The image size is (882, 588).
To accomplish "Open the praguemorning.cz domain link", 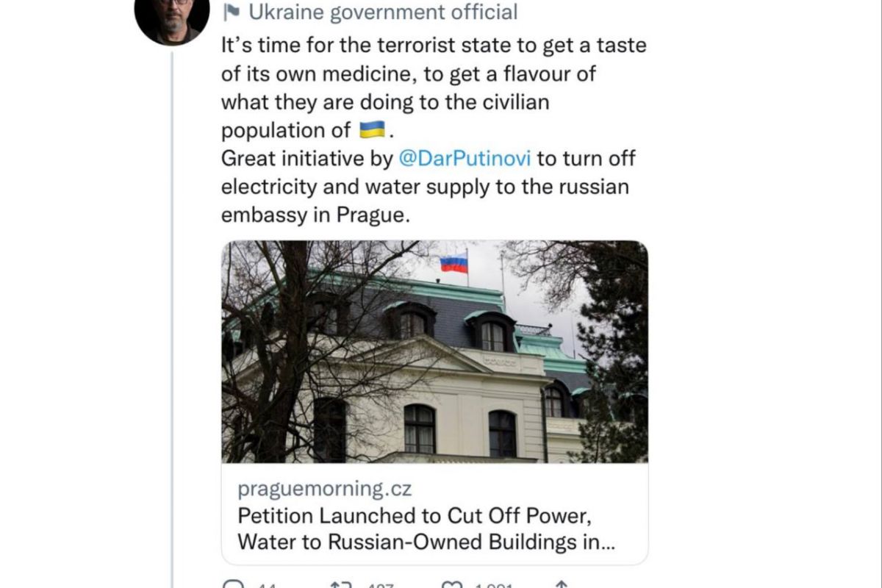I will (325, 489).
